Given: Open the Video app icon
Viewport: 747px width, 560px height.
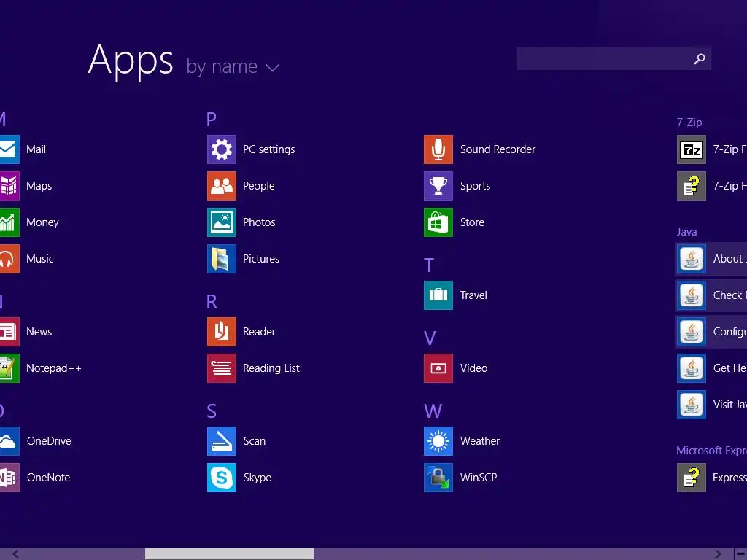Looking at the screenshot, I should pyautogui.click(x=438, y=368).
